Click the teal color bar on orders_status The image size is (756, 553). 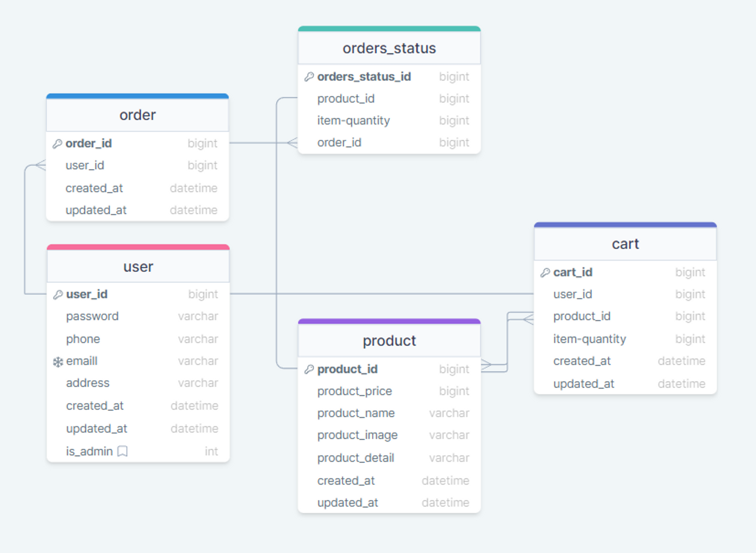(x=389, y=29)
